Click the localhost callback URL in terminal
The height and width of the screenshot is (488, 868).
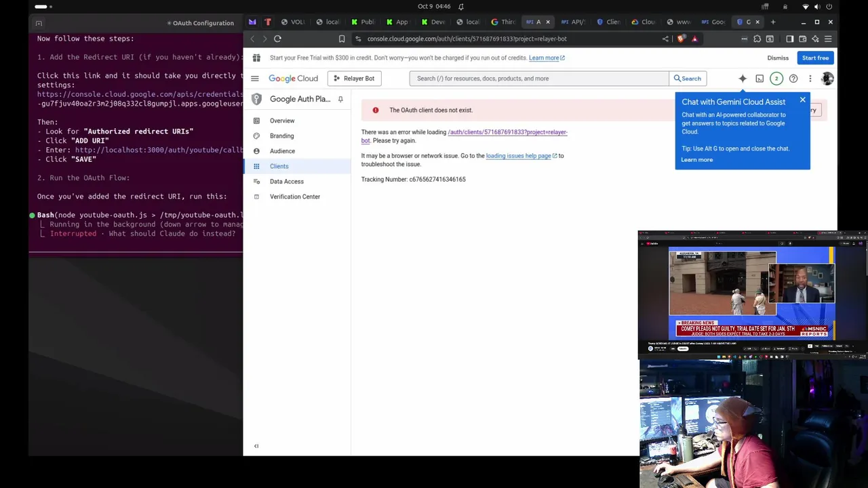[159, 150]
